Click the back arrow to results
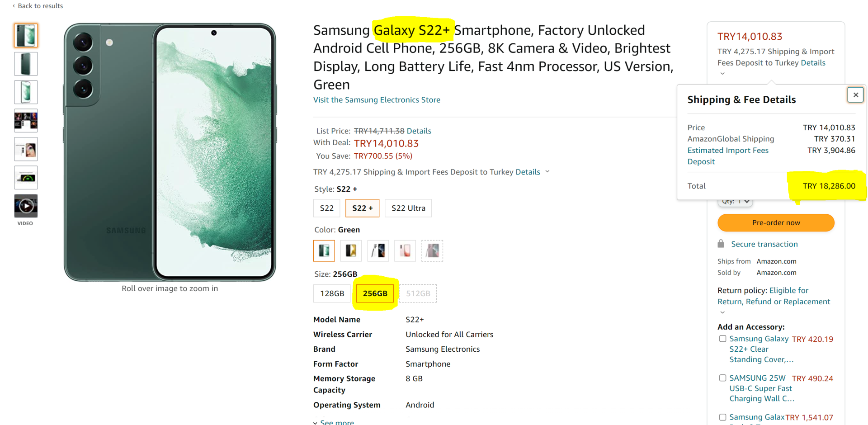The height and width of the screenshot is (425, 868). pyautogui.click(x=14, y=6)
